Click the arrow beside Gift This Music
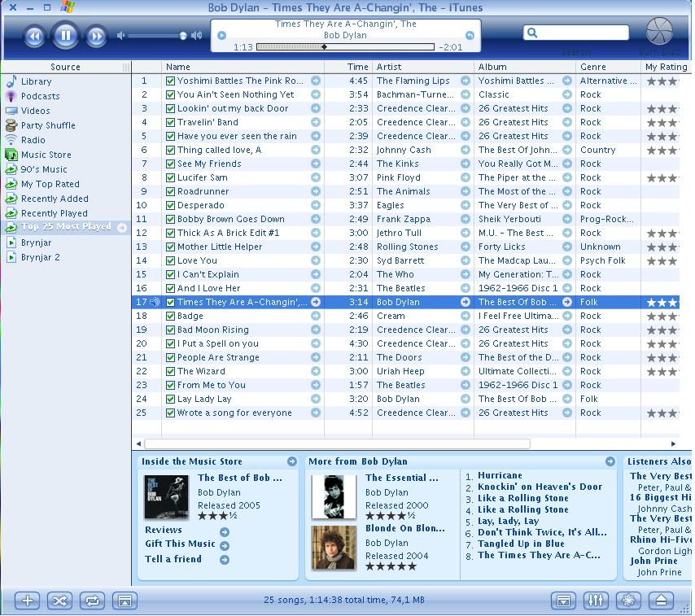Screen dimensions: 695x616 (225, 545)
